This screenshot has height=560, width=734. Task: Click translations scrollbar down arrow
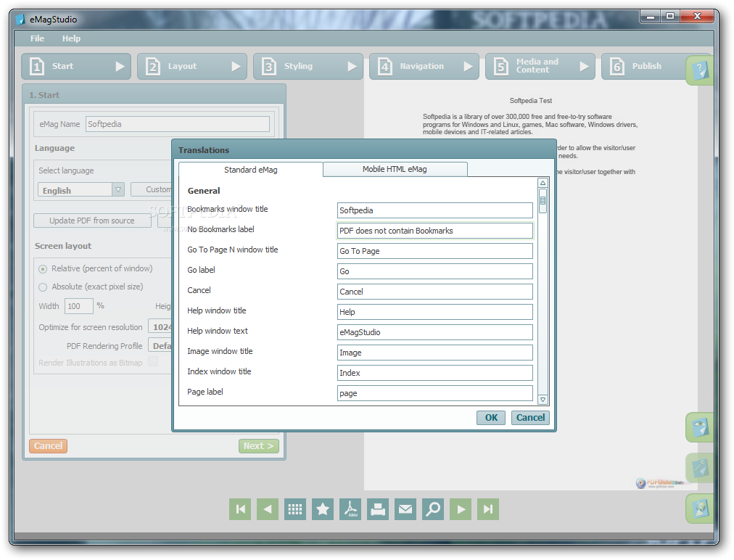pos(543,400)
